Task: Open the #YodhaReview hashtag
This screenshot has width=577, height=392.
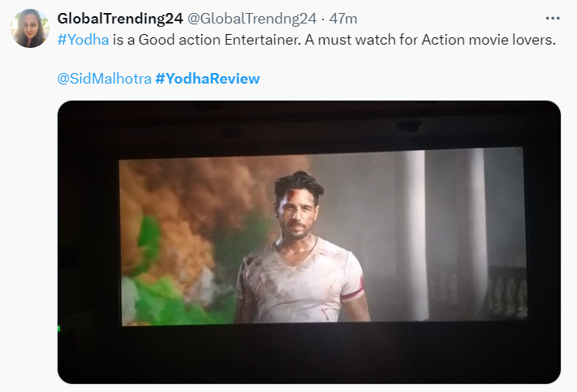Action: coord(208,79)
